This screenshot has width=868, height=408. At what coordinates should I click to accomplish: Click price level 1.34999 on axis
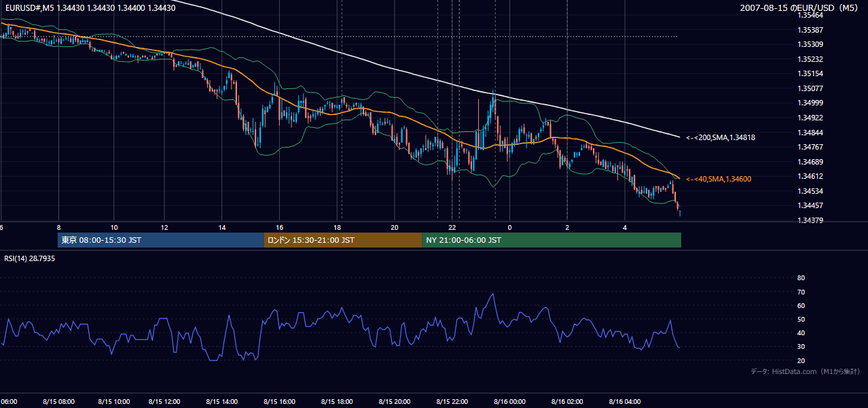pos(810,103)
